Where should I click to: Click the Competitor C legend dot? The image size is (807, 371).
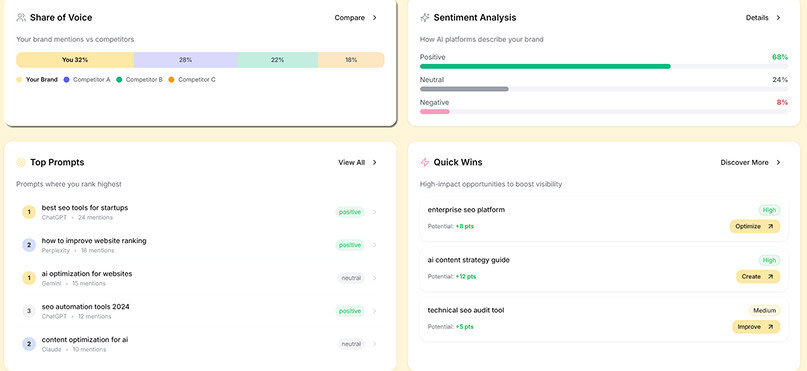click(171, 80)
